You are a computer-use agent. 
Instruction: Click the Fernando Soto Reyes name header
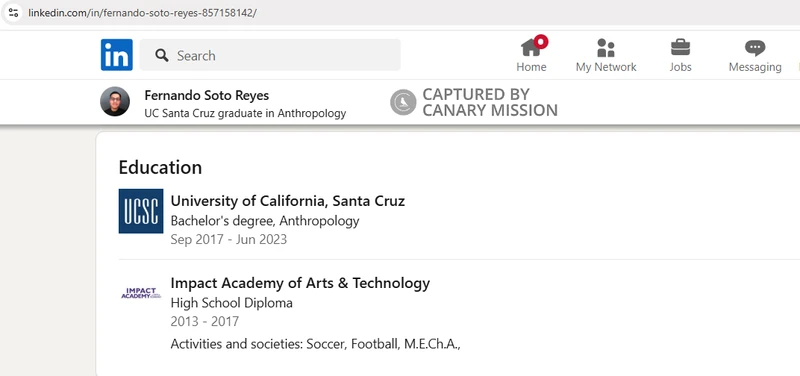pos(207,95)
